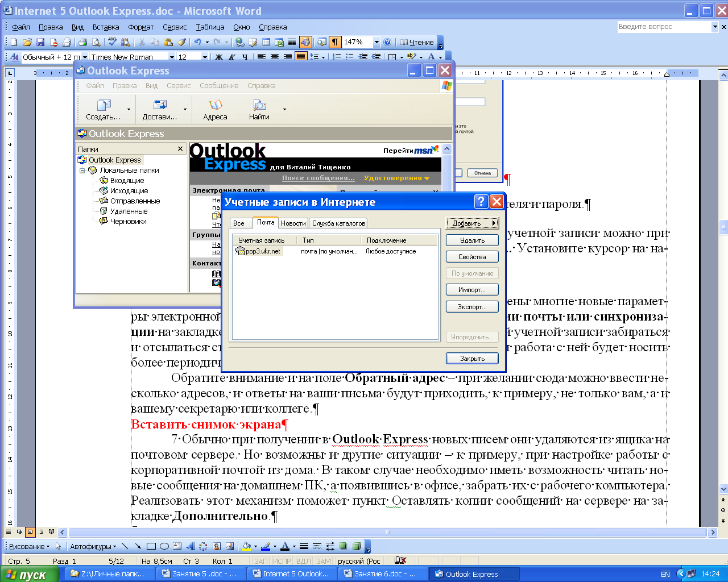Toggle the Drawing toolbar button

point(305,42)
